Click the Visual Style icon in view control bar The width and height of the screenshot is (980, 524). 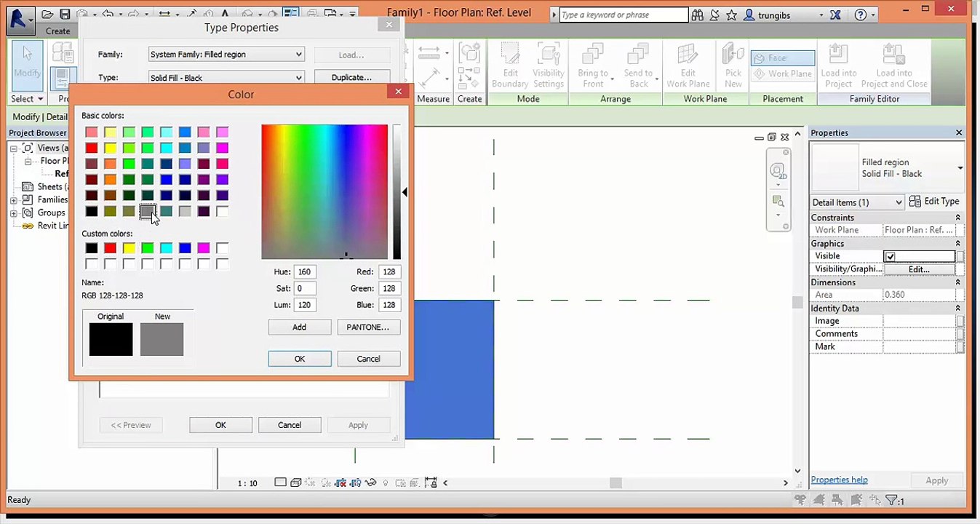(x=296, y=483)
